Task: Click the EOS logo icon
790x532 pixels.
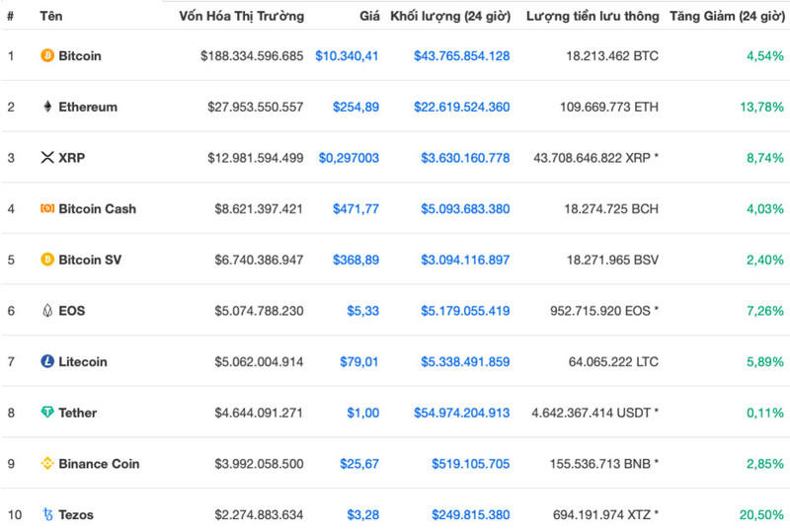Action: click(47, 311)
